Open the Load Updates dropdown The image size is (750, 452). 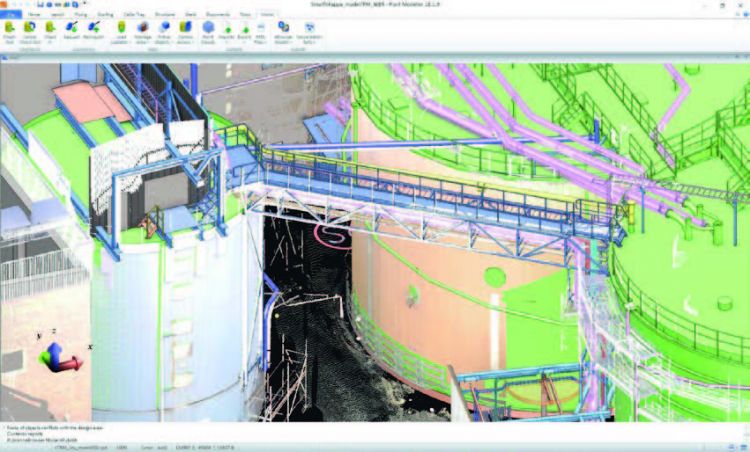pos(121,33)
